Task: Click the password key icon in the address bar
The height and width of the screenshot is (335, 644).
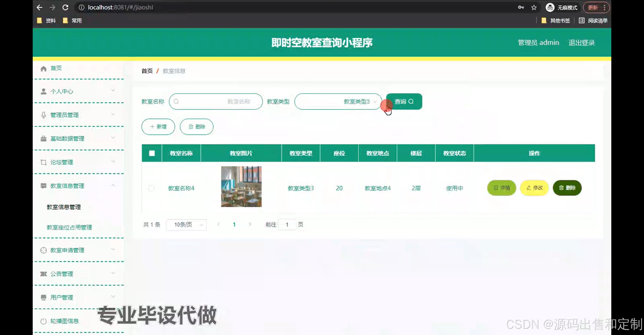Action: [521, 8]
